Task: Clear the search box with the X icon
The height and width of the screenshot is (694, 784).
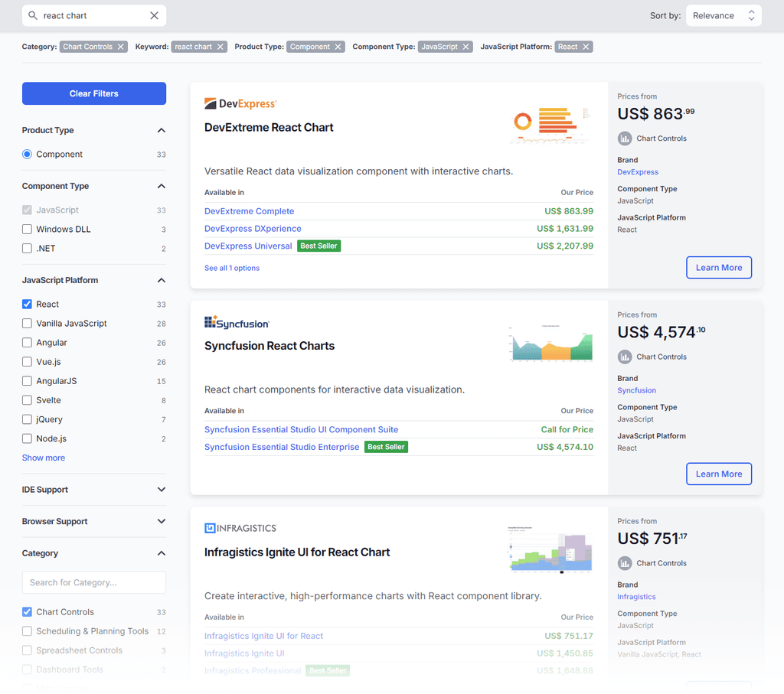Action: pos(154,15)
